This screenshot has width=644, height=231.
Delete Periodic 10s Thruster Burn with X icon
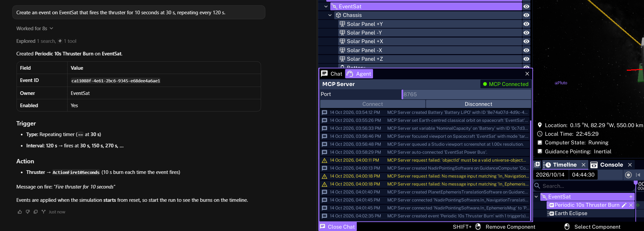(x=631, y=205)
